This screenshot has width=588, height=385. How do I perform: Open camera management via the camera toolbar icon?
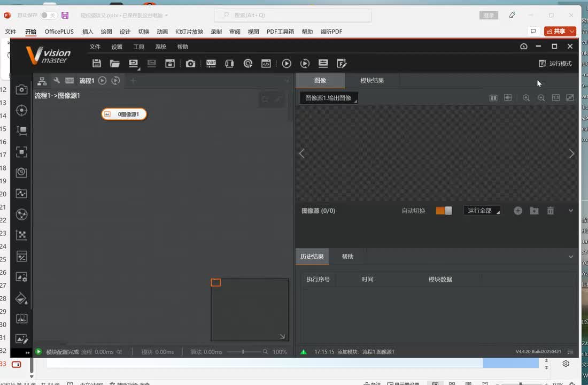pyautogui.click(x=190, y=64)
